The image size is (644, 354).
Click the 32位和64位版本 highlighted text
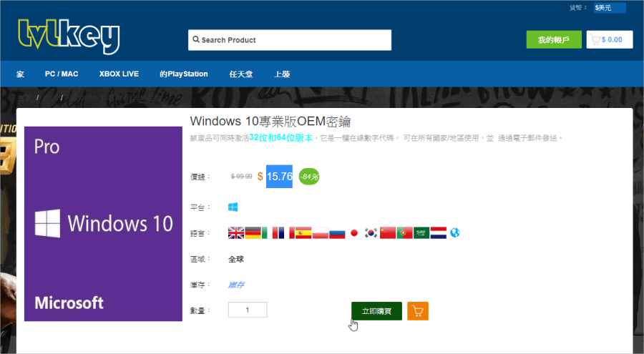click(281, 138)
